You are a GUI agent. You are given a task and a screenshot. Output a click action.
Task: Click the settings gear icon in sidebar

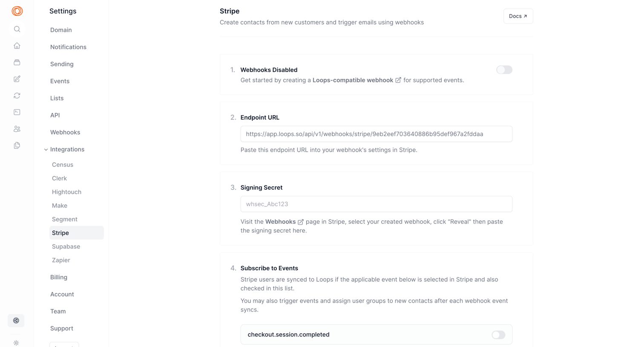click(16, 321)
